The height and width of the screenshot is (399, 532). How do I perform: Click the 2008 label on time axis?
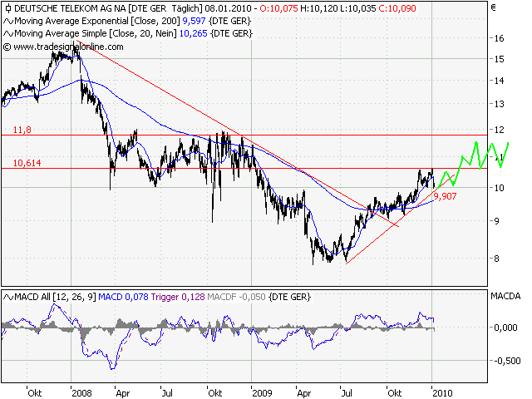[81, 393]
